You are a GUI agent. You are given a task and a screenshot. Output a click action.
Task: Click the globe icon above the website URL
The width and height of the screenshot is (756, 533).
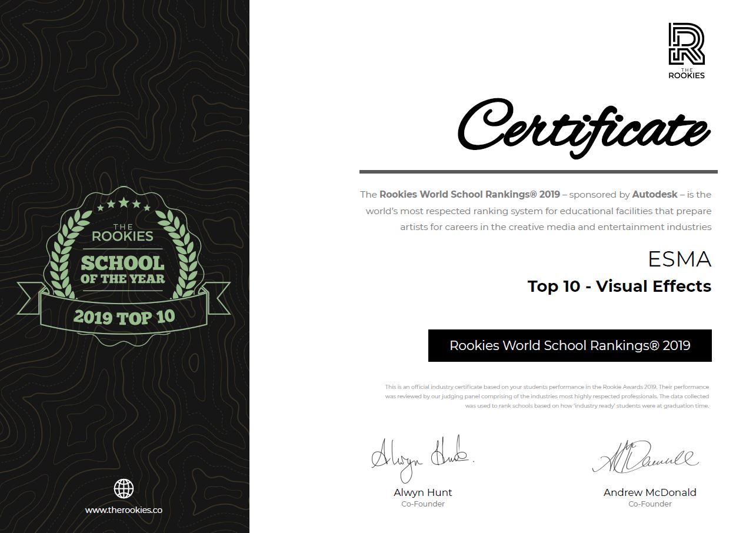point(124,488)
